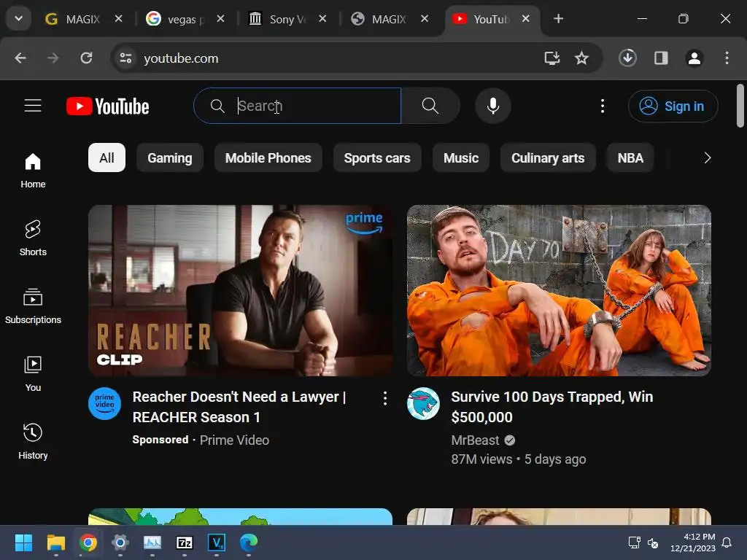
Task: Open Subscriptions in sidebar
Action: tap(33, 306)
